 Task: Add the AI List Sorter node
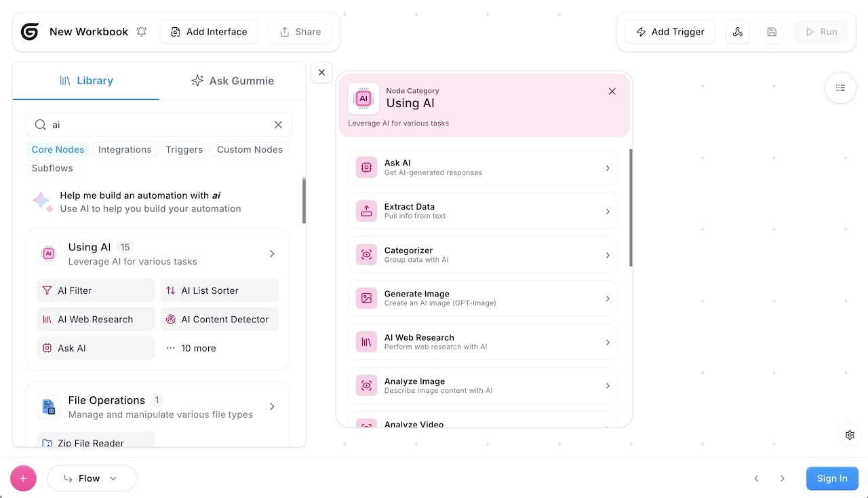(x=220, y=290)
